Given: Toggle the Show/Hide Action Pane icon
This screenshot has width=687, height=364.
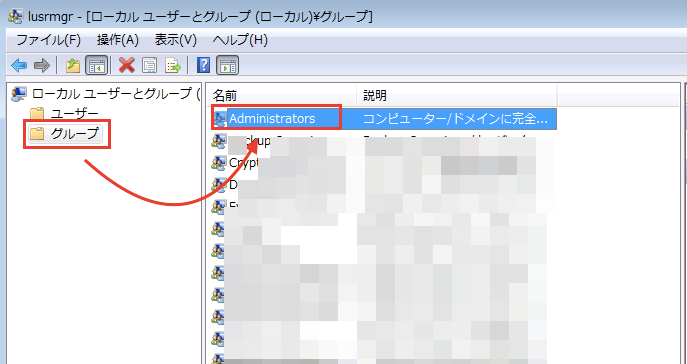Looking at the screenshot, I should pos(228,66).
